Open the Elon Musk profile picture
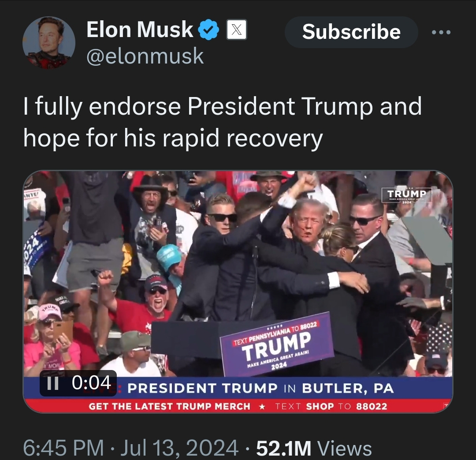Image resolution: width=476 pixels, height=460 pixels. (49, 43)
